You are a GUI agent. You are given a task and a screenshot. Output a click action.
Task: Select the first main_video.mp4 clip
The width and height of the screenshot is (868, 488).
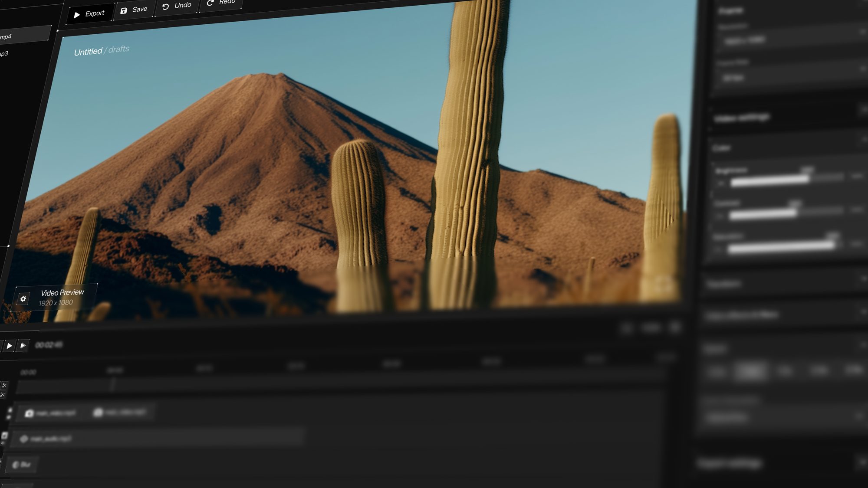[x=50, y=413]
